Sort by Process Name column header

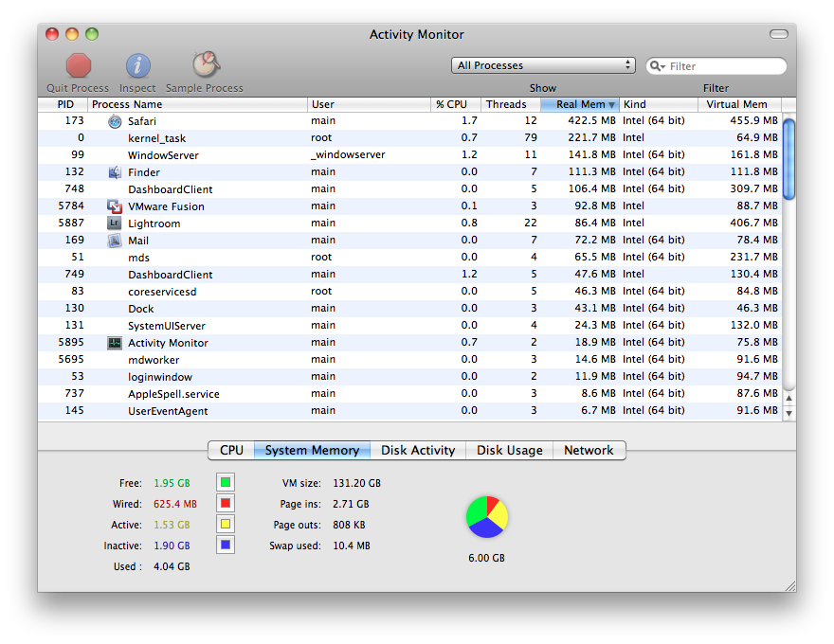click(x=197, y=104)
